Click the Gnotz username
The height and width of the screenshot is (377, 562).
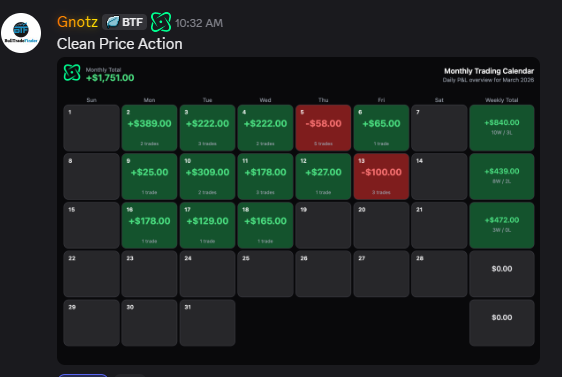point(77,22)
